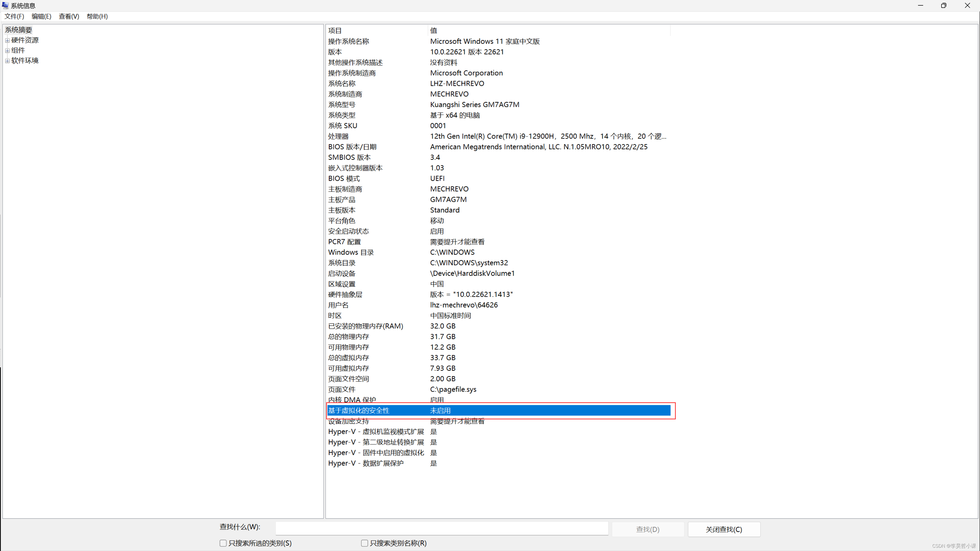The height and width of the screenshot is (551, 980).
Task: Select the PCR7 配置 row
Action: pyautogui.click(x=498, y=242)
